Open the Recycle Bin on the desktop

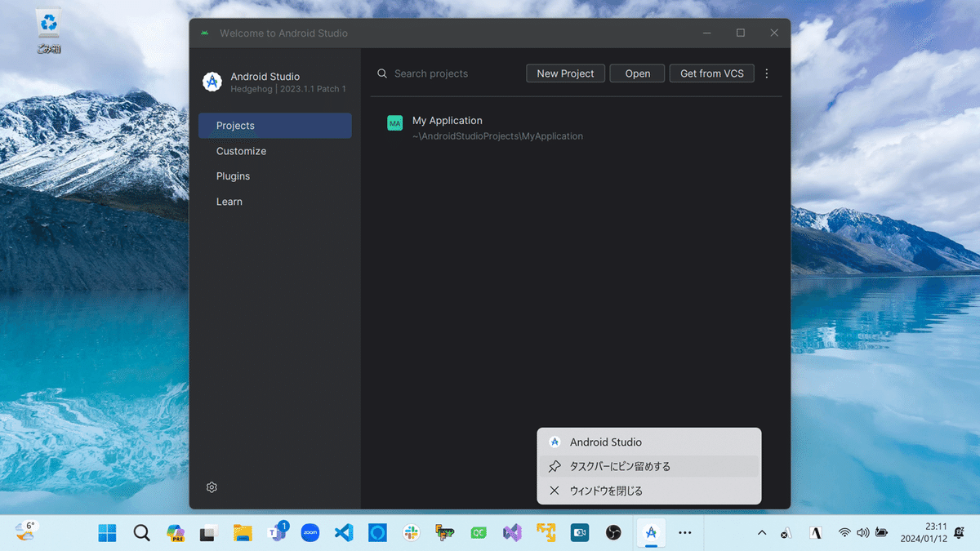[48, 31]
